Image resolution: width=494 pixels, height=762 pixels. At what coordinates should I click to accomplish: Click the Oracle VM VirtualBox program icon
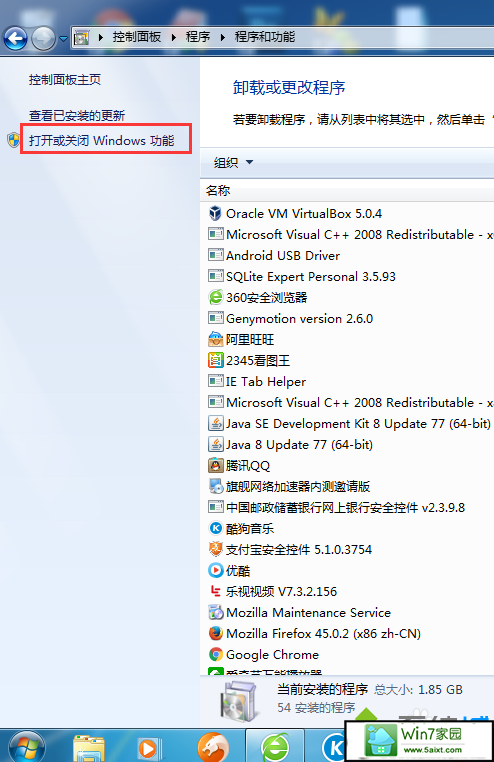point(215,213)
